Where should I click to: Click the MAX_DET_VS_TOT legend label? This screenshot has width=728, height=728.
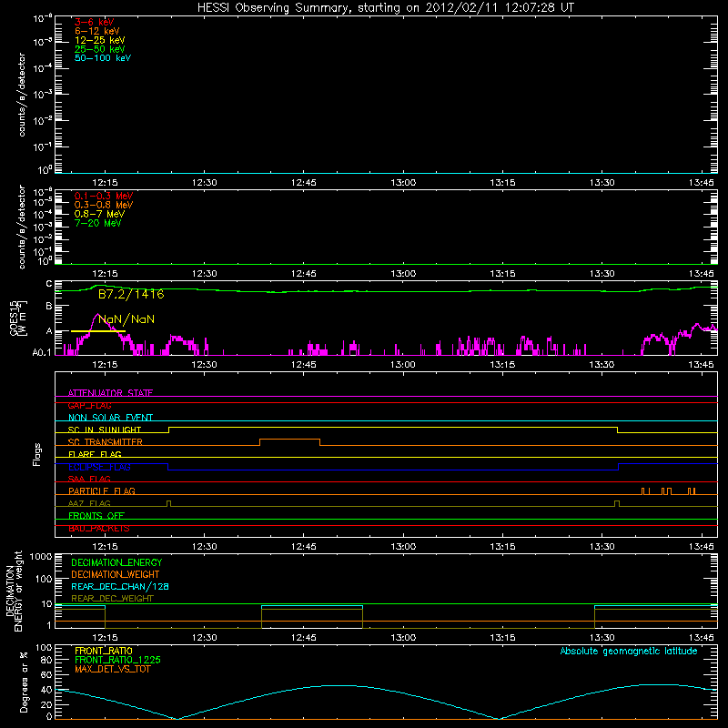(x=112, y=669)
